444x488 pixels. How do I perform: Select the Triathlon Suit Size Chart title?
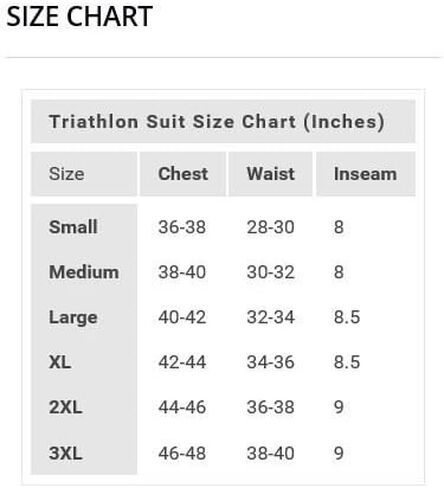(x=217, y=122)
